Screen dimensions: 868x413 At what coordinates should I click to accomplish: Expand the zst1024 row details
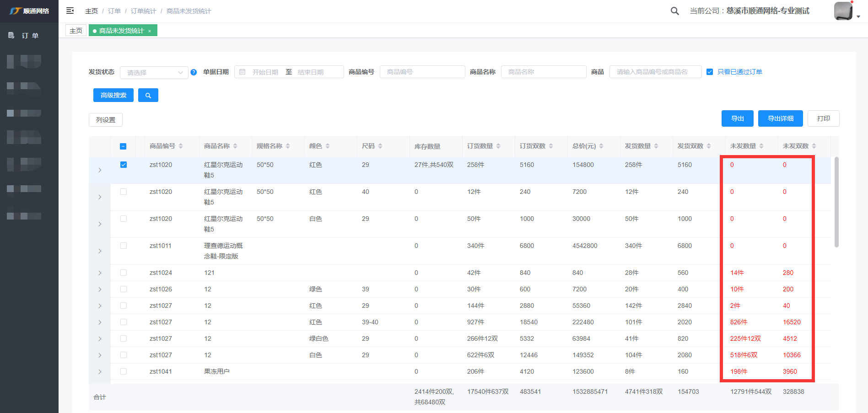click(100, 273)
